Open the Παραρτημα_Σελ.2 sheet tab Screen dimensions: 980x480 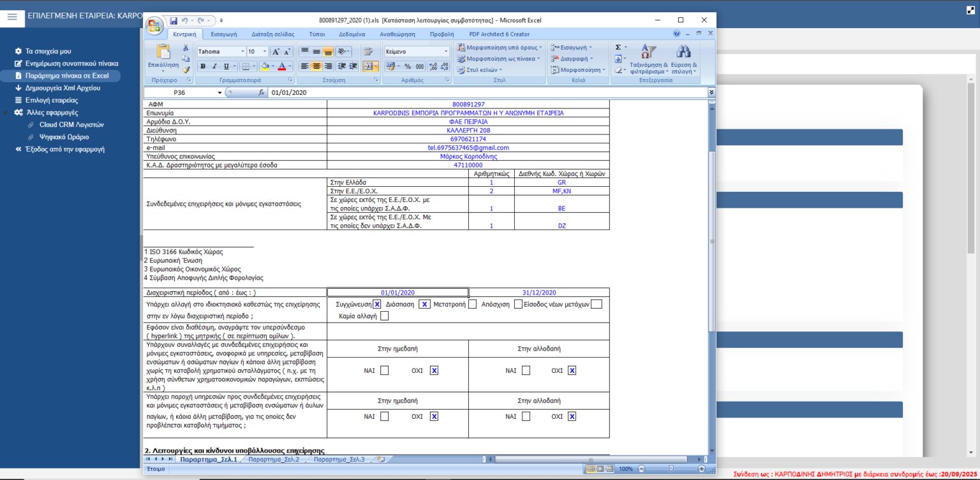(x=274, y=459)
